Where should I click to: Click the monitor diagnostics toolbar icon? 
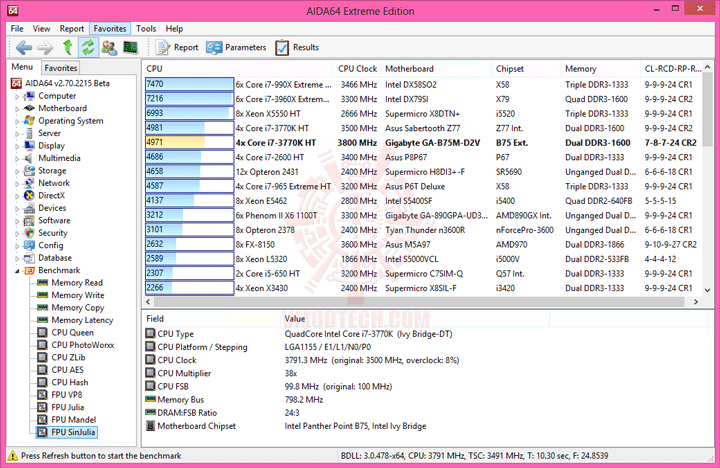[131, 47]
